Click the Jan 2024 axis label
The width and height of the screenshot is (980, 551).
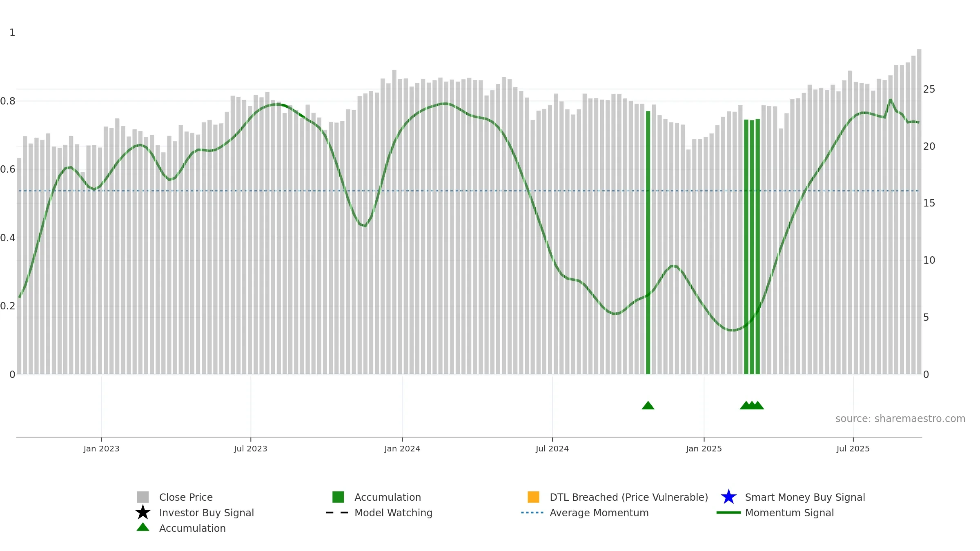point(402,449)
